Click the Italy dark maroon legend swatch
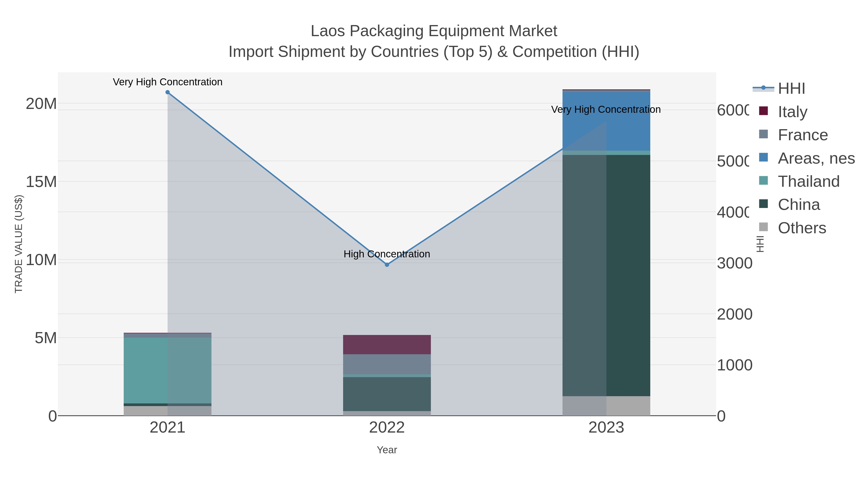868x488 pixels. (764, 111)
